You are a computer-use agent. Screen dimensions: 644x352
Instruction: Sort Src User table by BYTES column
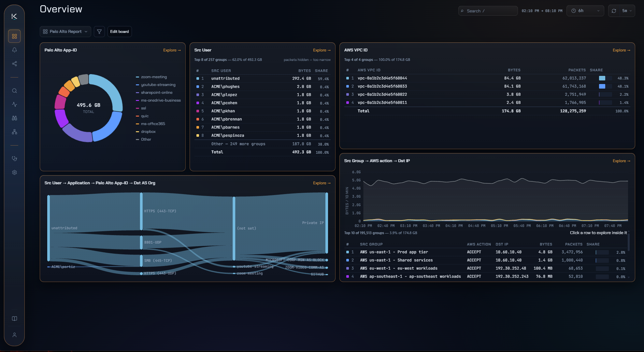tap(305, 71)
